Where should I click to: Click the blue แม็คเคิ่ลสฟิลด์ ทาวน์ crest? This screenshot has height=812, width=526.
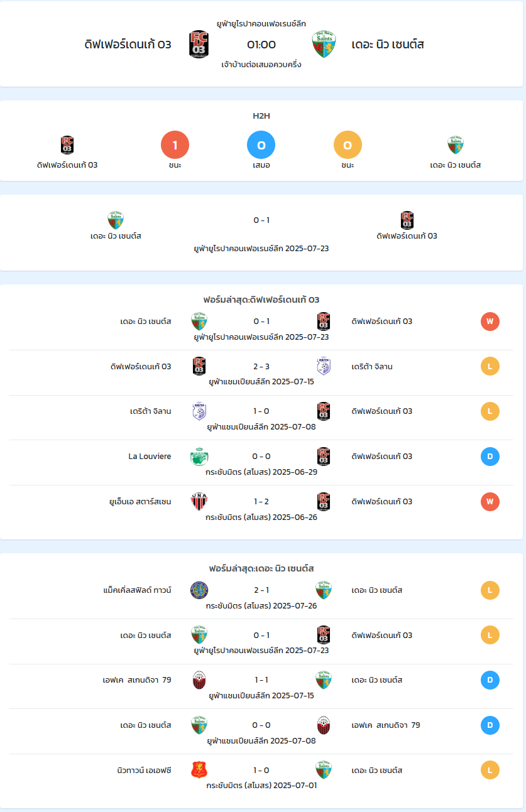click(x=199, y=590)
